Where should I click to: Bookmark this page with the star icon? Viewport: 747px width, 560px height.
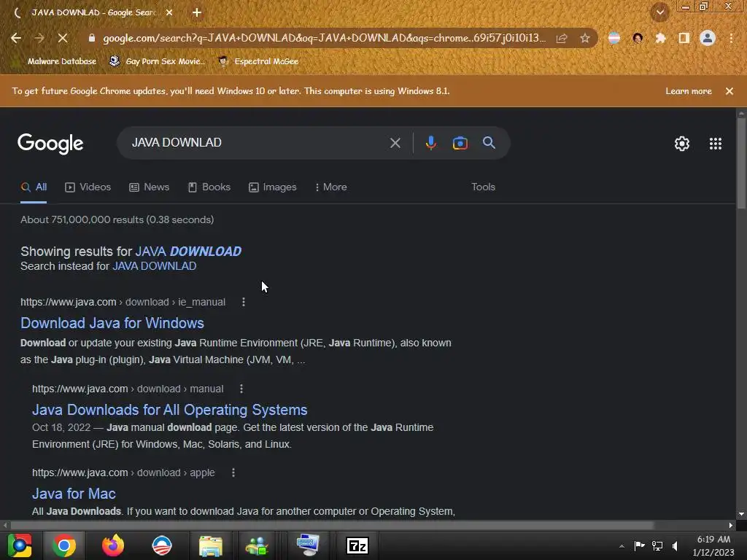click(585, 38)
